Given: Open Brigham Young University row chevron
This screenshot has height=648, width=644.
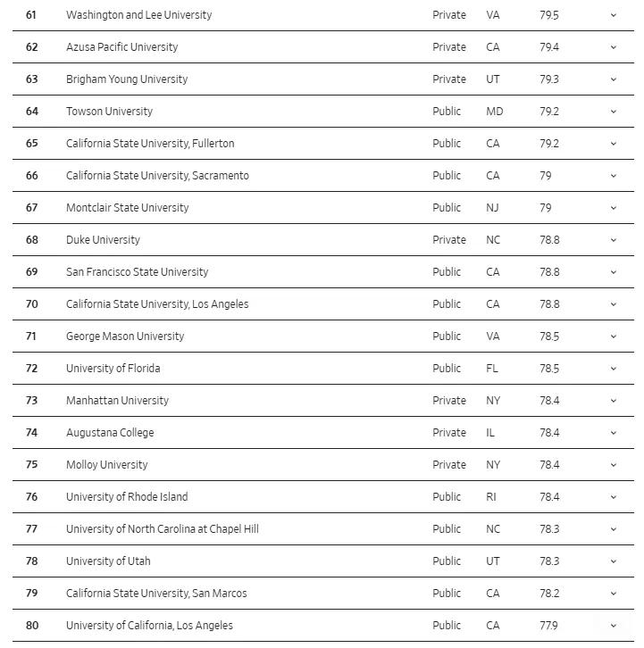Looking at the screenshot, I should (614, 79).
